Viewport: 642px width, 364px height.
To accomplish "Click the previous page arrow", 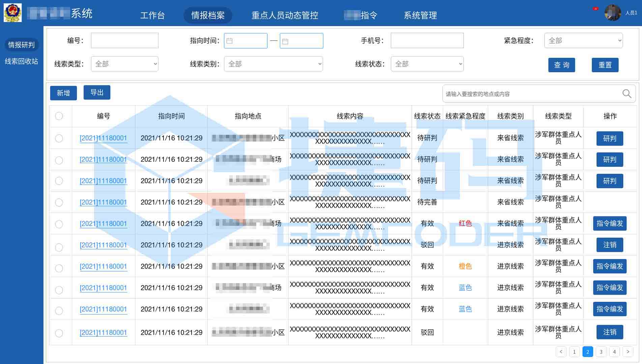I will click(x=561, y=352).
